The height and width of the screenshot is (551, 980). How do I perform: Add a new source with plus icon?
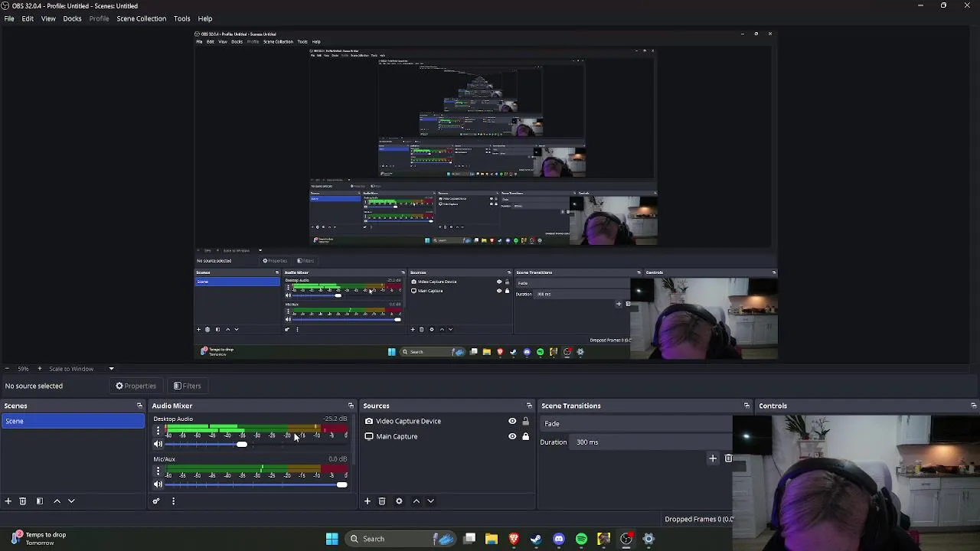[x=367, y=501]
